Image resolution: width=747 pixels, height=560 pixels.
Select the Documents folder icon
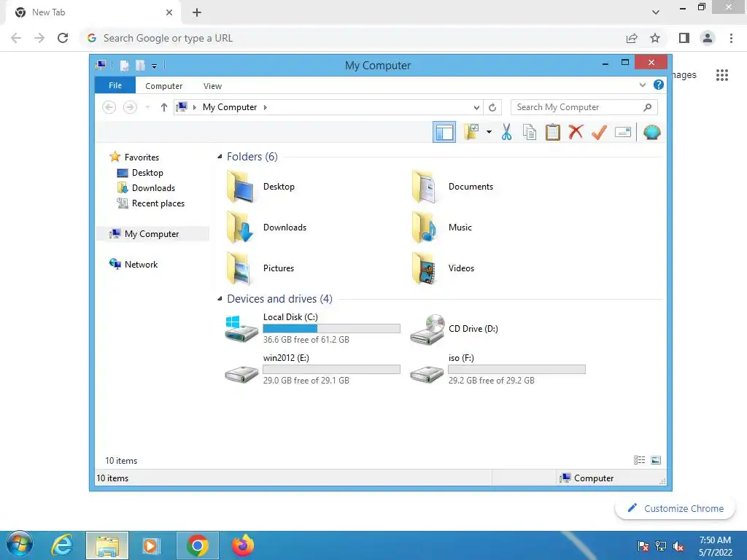(x=425, y=187)
